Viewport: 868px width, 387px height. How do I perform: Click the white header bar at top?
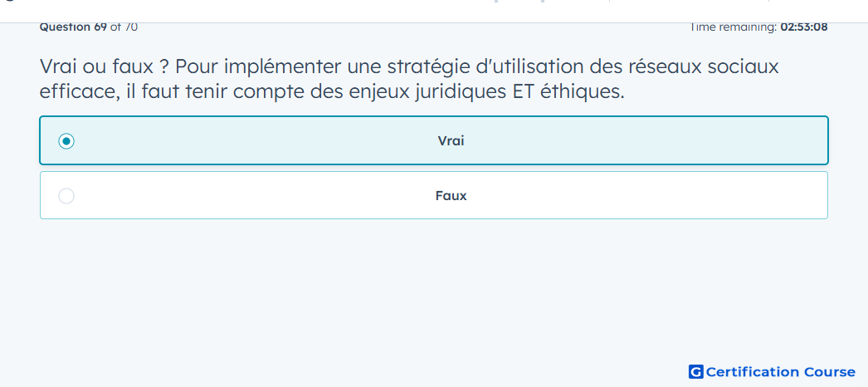coord(434,11)
